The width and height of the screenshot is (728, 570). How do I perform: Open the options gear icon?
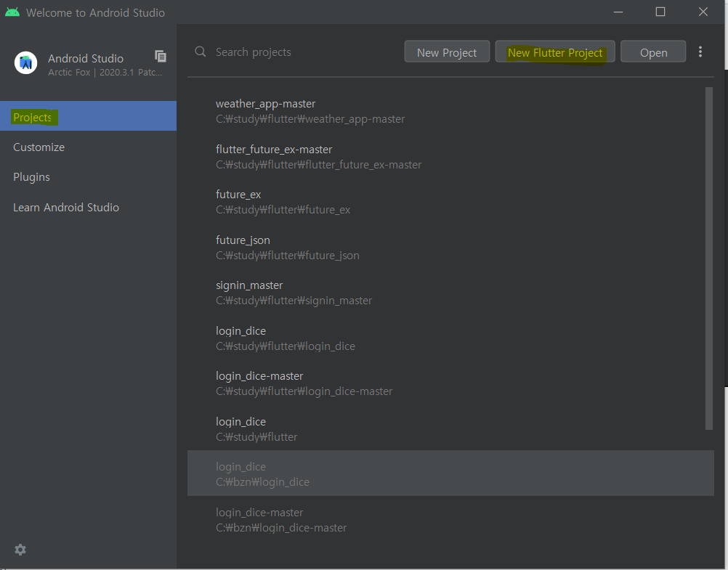coord(20,550)
